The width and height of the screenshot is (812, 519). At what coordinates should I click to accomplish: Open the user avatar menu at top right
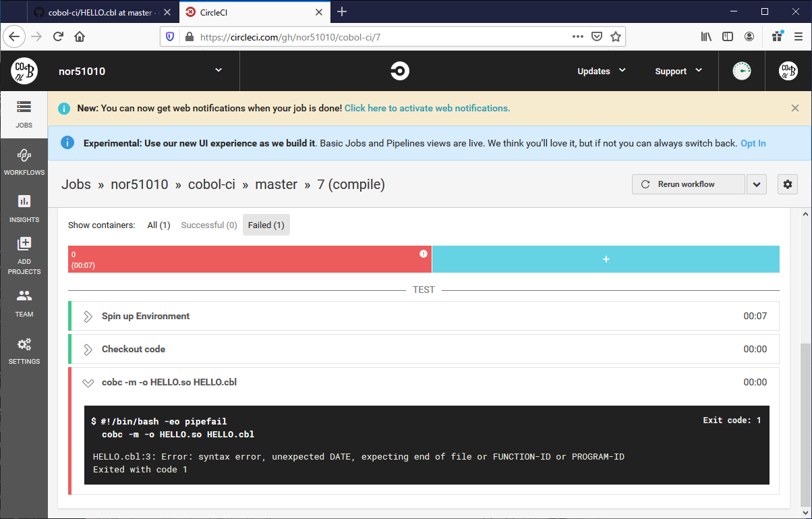(x=788, y=71)
